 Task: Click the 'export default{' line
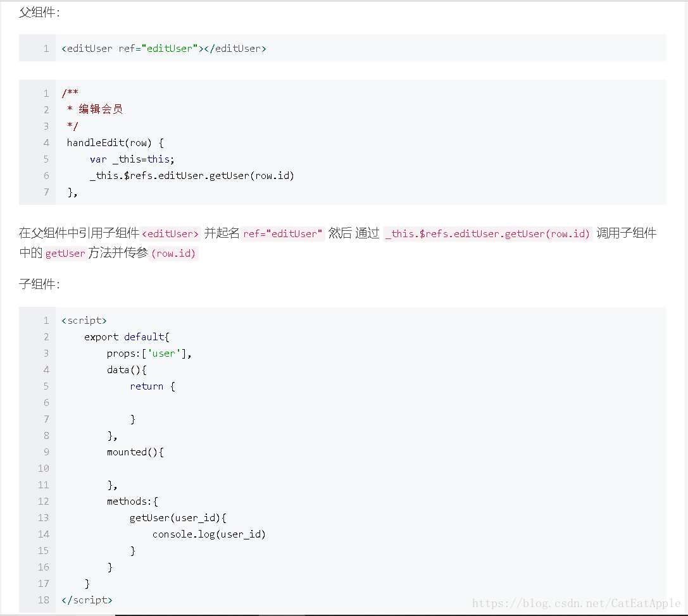pos(127,337)
